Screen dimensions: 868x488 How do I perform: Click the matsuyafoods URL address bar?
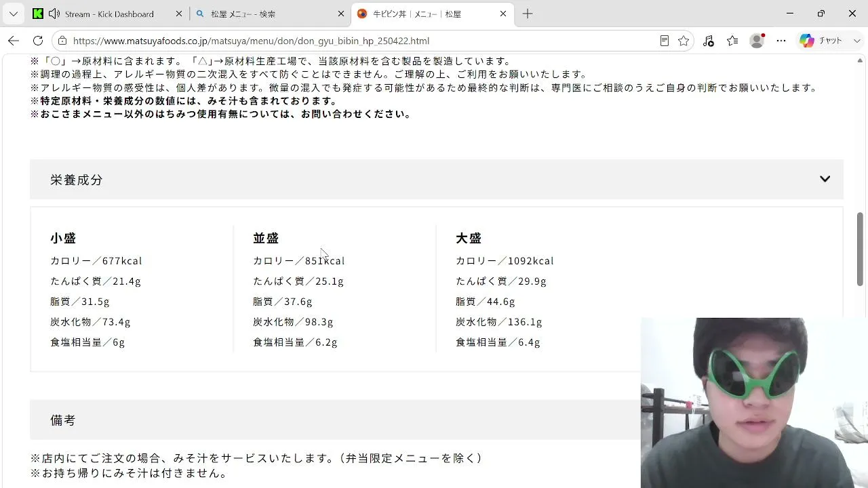coord(251,41)
